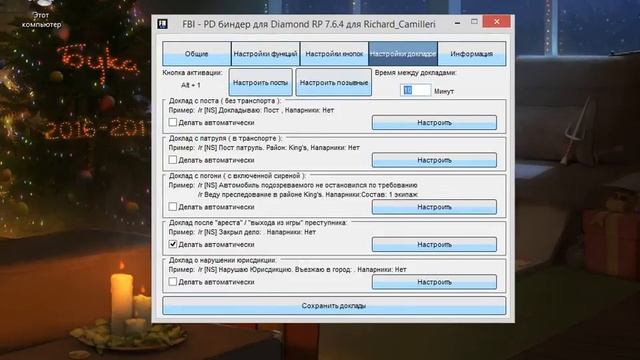Image resolution: width=640 pixels, height=360 pixels.
Task: Uncheck auto report after arrest
Action: [173, 244]
